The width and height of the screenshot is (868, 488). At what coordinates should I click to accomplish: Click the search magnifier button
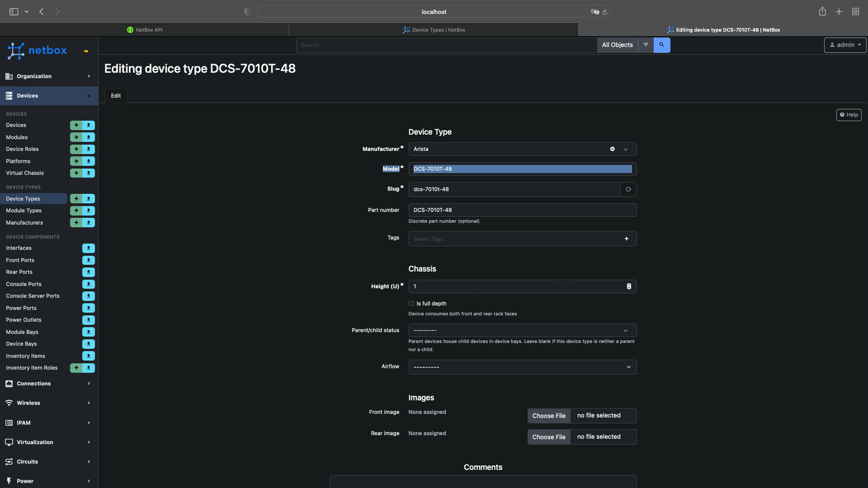click(661, 45)
